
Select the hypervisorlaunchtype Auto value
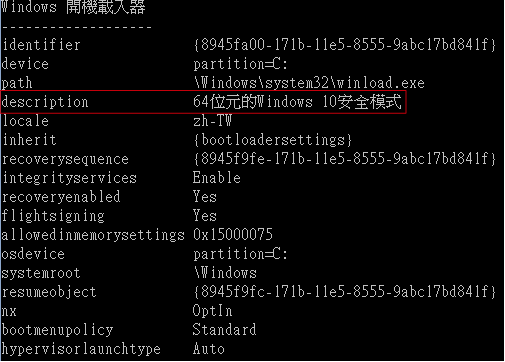[x=209, y=349]
